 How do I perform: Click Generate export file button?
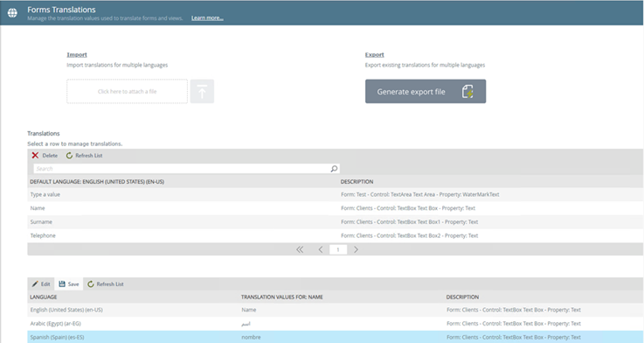point(426,91)
